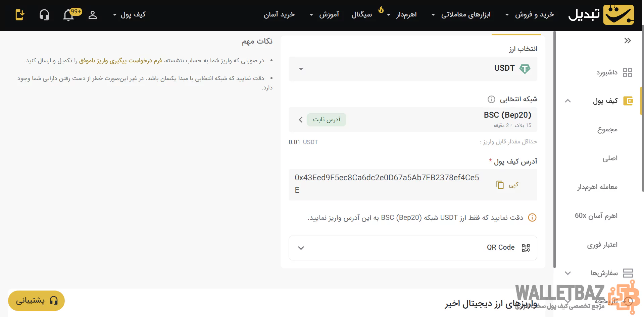
Task: Open support via the headset icon in header
Action: tap(44, 15)
